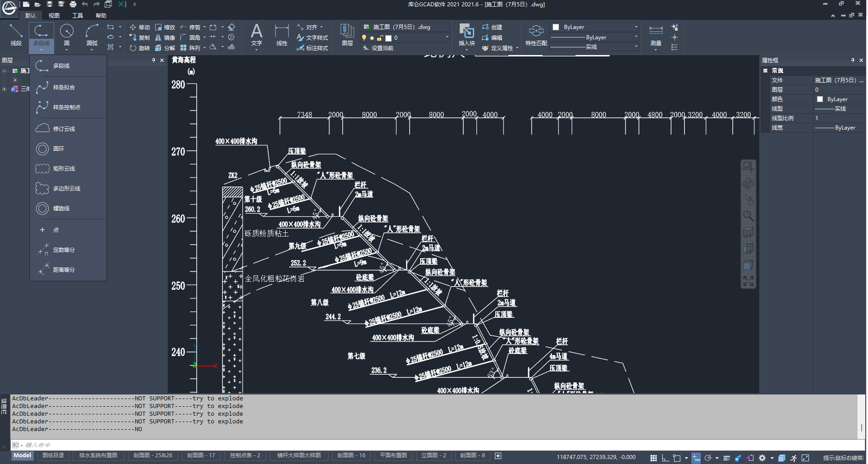Click the 插入块 insert block icon
Viewport: 868px width, 464px height.
(x=466, y=32)
